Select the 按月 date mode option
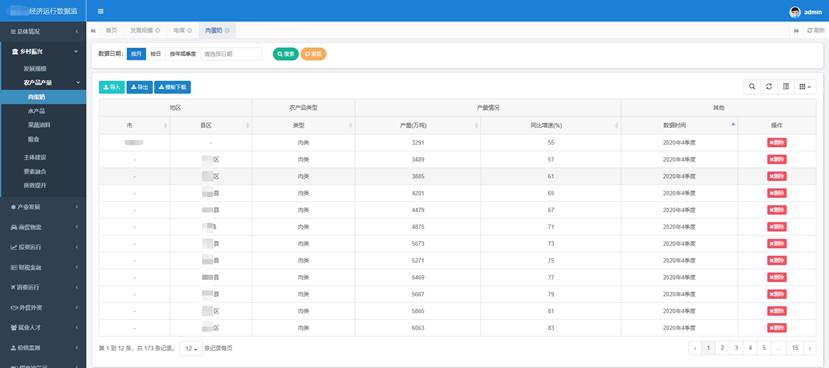 pos(136,54)
